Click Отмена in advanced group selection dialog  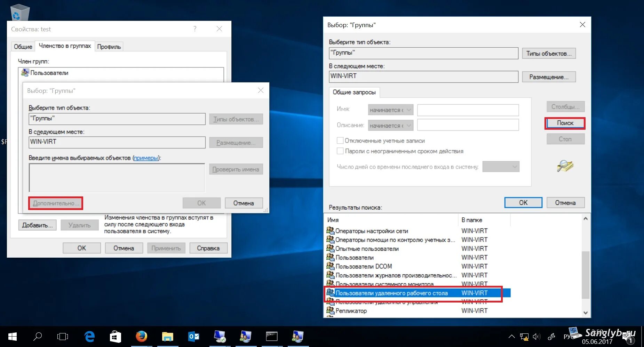point(565,203)
